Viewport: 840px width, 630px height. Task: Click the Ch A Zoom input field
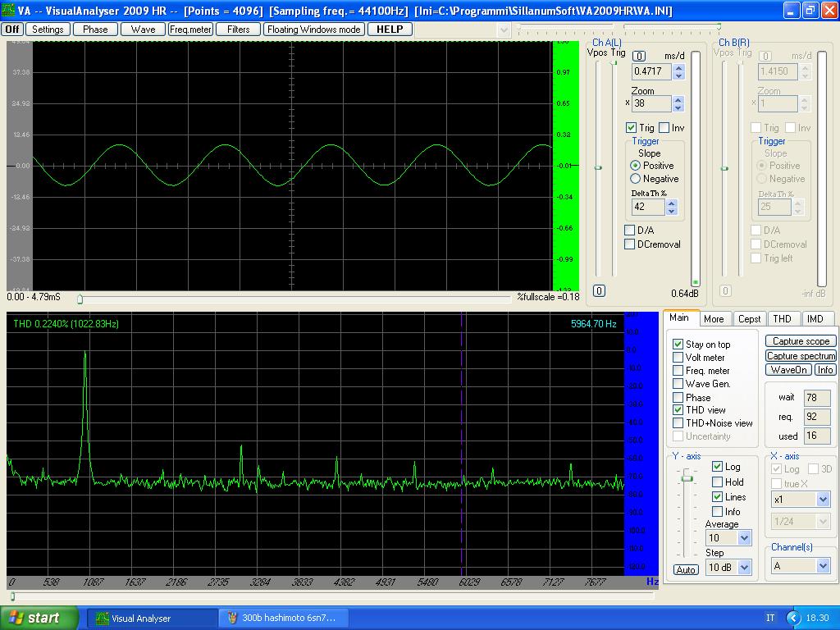pyautogui.click(x=651, y=103)
